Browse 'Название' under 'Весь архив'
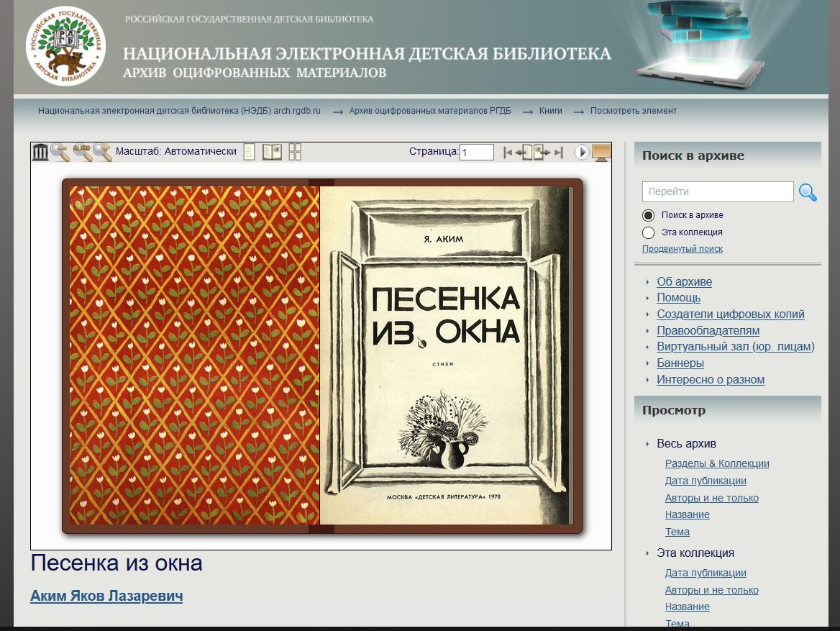840x631 pixels. point(687,514)
